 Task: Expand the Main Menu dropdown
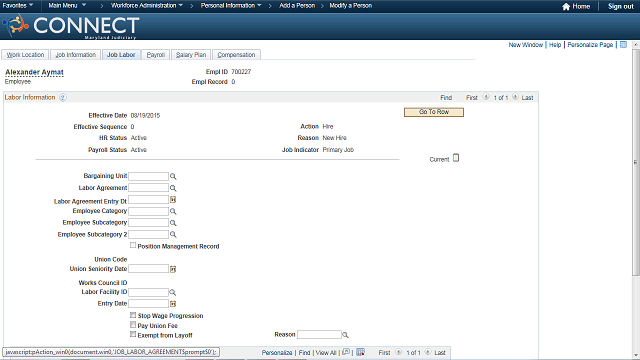click(67, 6)
